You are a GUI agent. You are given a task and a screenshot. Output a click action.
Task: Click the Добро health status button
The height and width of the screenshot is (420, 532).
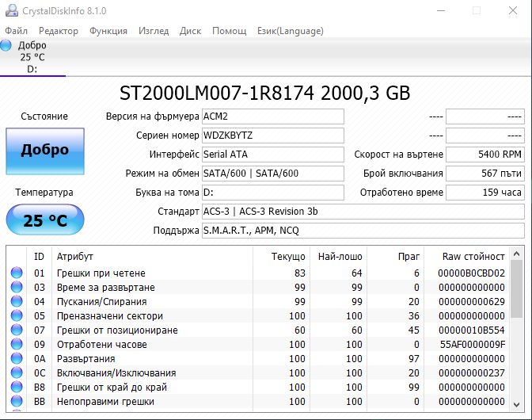tap(45, 151)
